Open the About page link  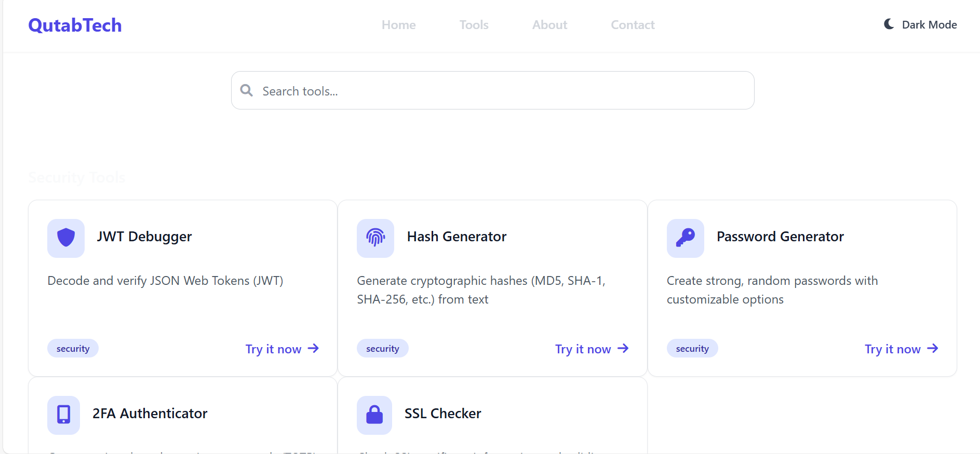click(549, 25)
